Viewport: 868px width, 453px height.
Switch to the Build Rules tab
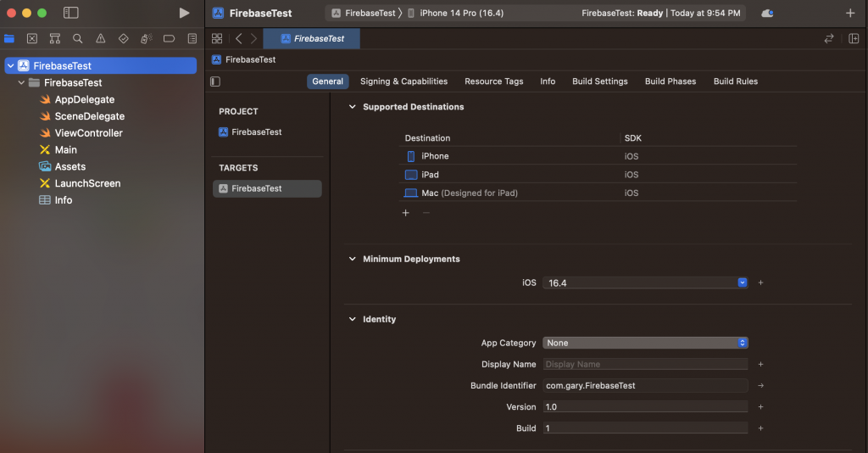click(736, 81)
